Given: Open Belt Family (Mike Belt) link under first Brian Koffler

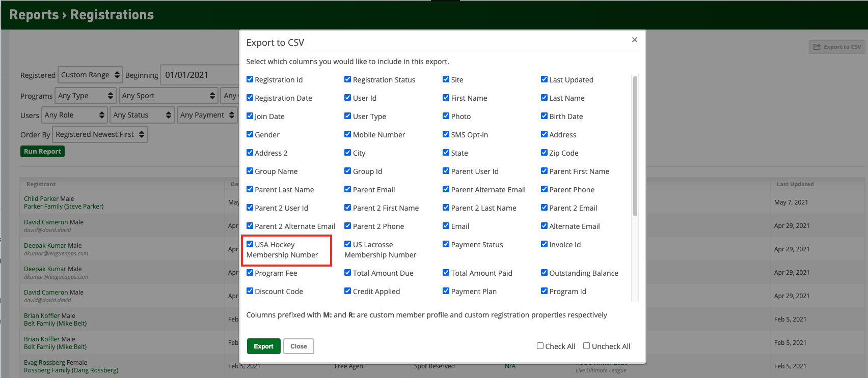Looking at the screenshot, I should (x=55, y=324).
